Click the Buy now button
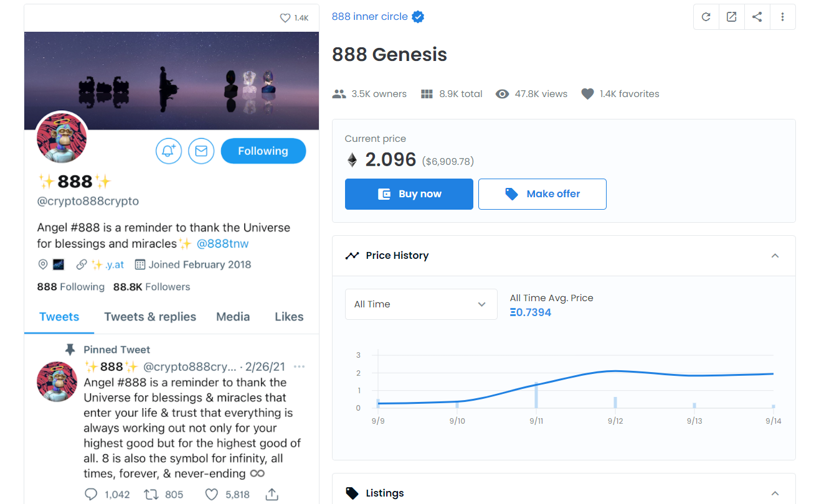The height and width of the screenshot is (504, 819). [x=409, y=194]
